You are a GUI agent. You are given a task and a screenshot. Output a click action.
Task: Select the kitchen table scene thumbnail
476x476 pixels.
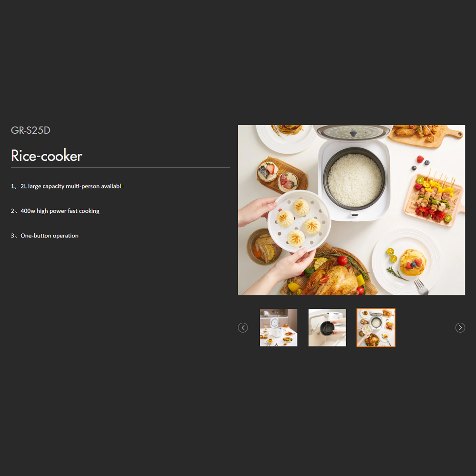tap(278, 327)
